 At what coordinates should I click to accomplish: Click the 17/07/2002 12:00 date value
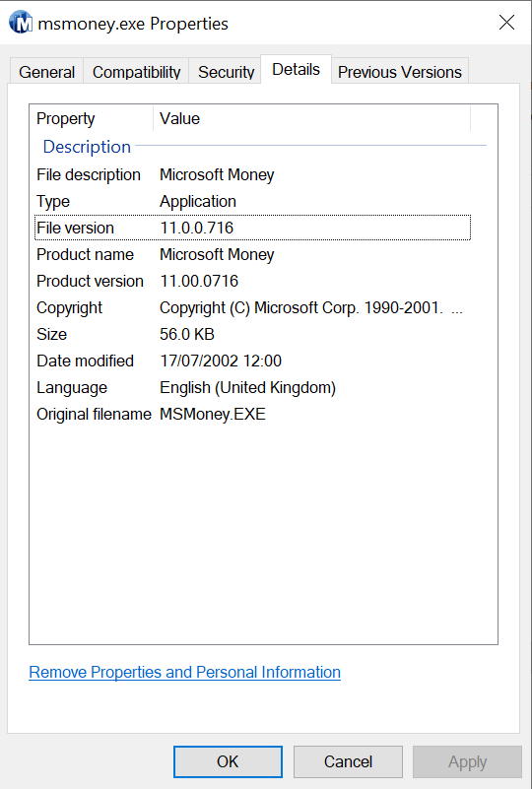(x=221, y=362)
